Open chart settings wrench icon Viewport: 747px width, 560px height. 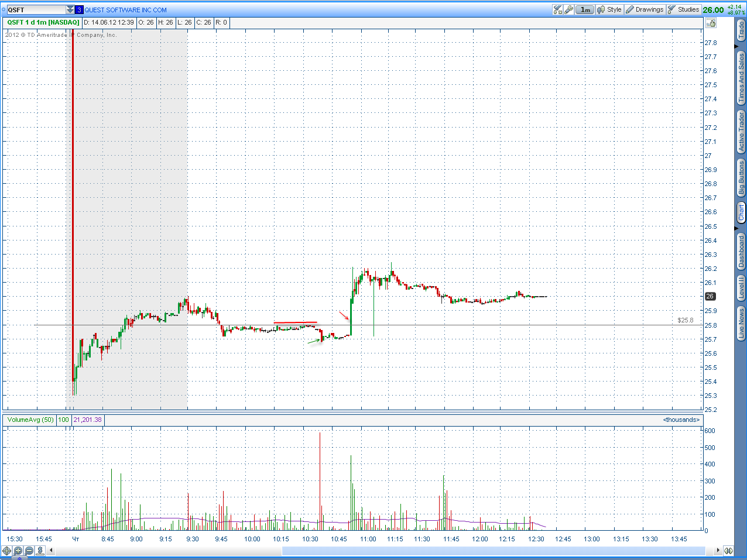click(568, 9)
